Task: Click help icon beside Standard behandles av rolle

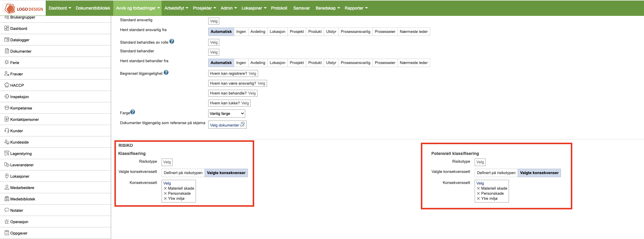Action: 172,41
